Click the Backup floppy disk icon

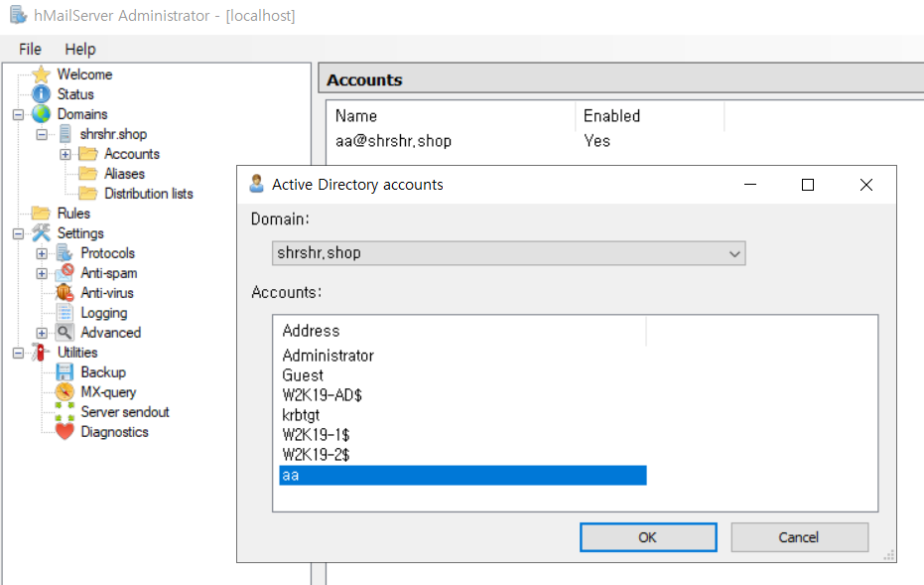click(65, 372)
